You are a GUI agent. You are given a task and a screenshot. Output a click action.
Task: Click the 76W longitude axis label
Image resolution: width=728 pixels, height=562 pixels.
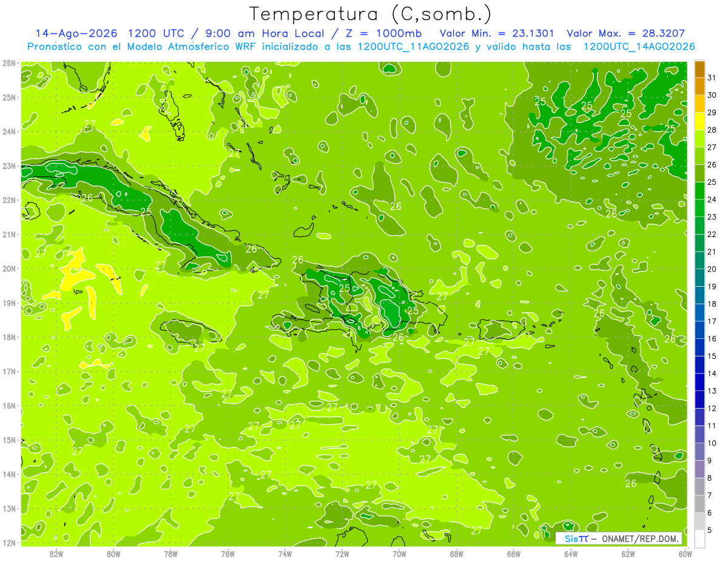[x=228, y=554]
